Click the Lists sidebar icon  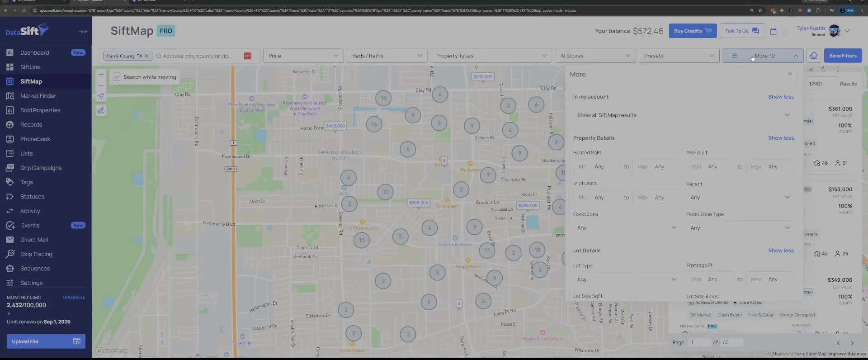pos(10,153)
